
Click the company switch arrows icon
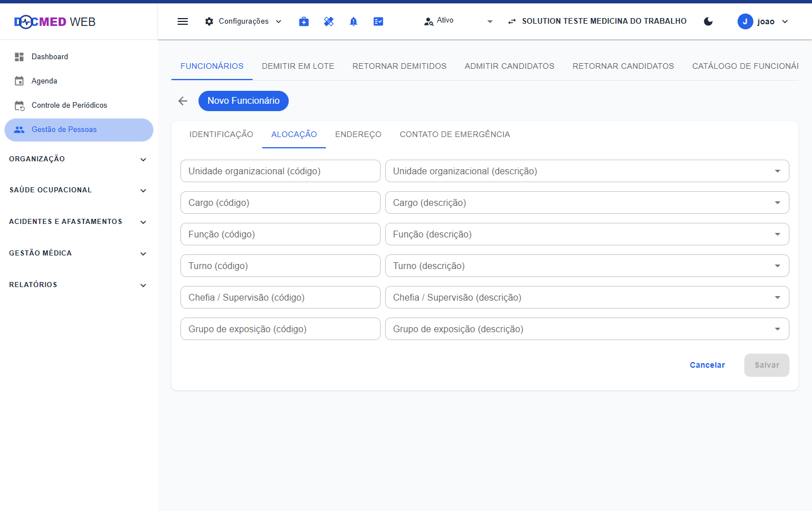point(512,21)
